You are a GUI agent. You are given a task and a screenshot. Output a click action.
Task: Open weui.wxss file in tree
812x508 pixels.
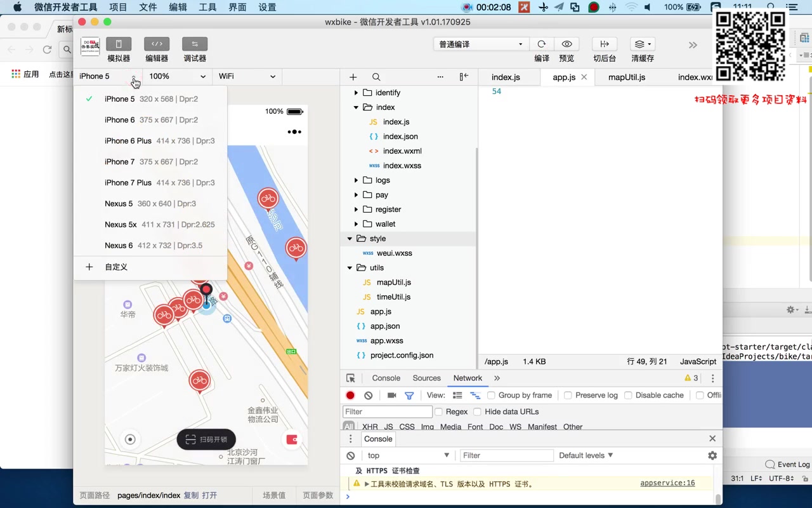pos(395,253)
